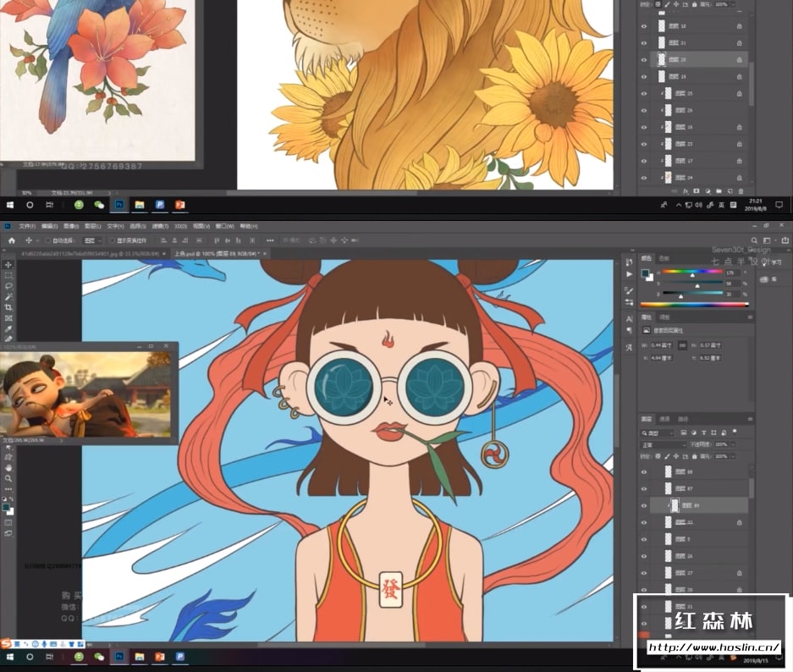Open the layer filter 类型 dropdown
The width and height of the screenshot is (793, 672).
pos(658,432)
